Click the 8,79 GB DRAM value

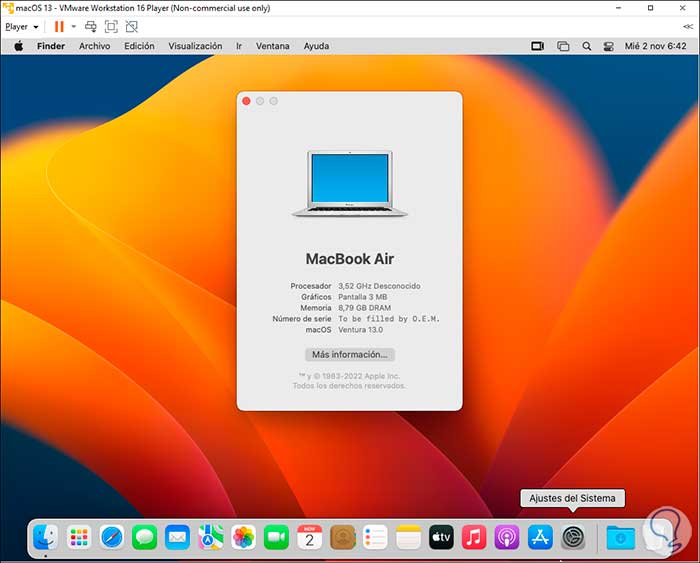click(364, 308)
